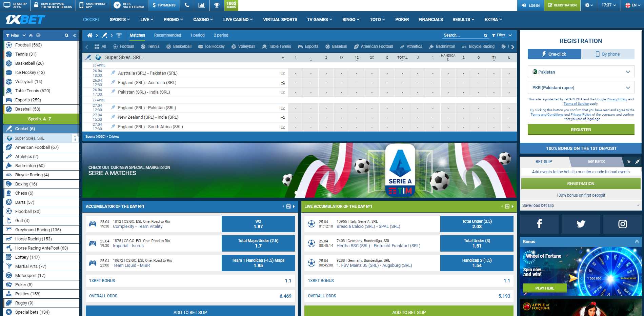
Task: Open the SPORTS main menu
Action: (120, 20)
